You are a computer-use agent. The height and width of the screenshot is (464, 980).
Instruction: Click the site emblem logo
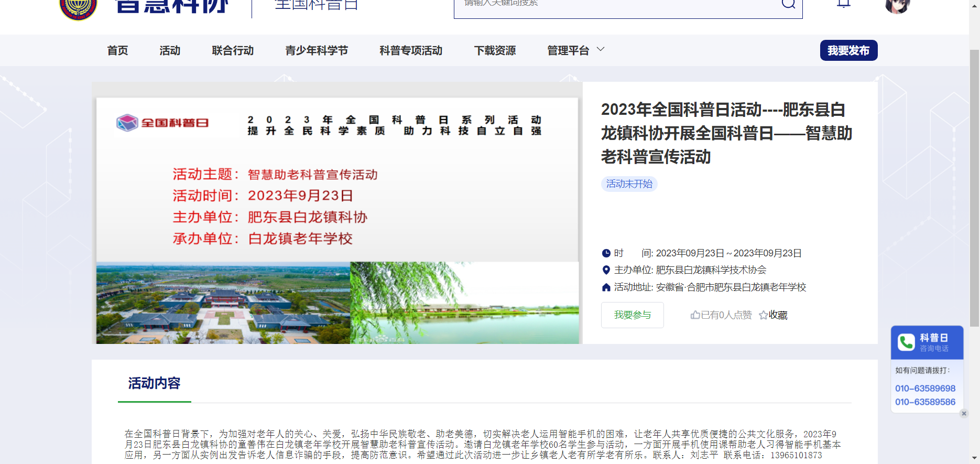click(x=79, y=8)
